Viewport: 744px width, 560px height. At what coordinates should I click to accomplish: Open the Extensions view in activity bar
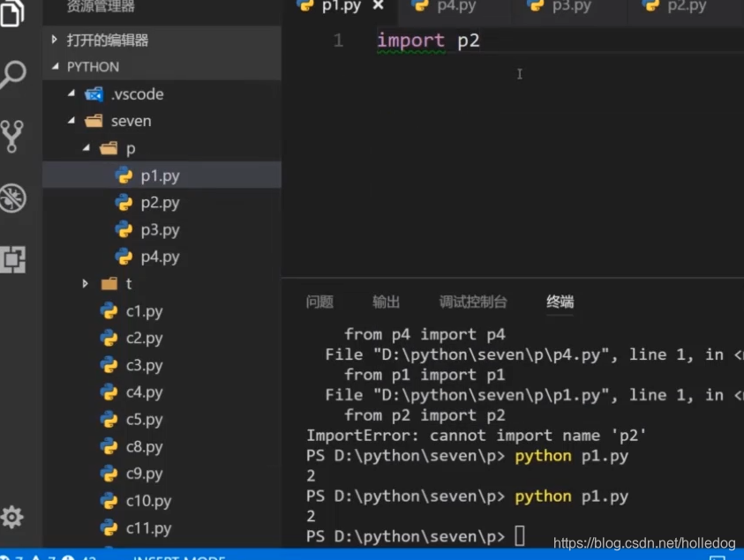(x=13, y=259)
